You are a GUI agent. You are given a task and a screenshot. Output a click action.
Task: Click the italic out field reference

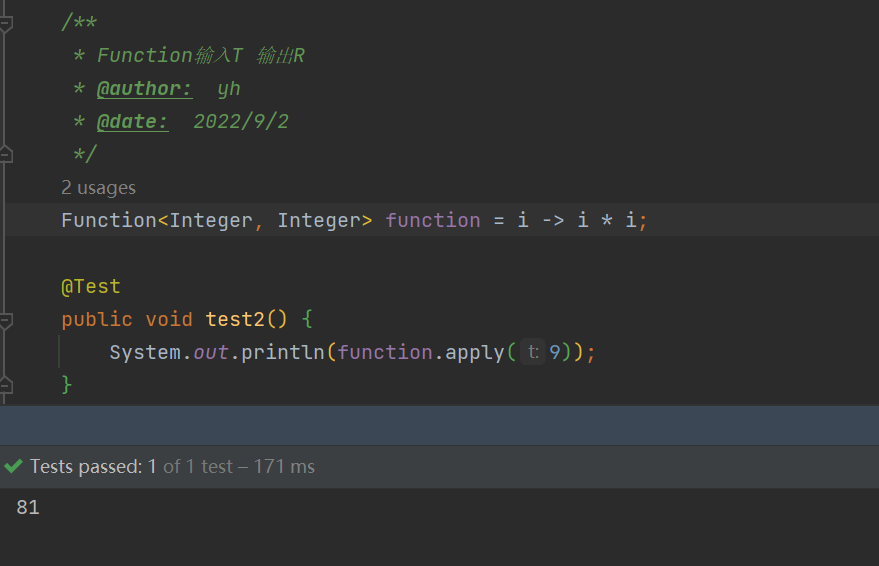[211, 352]
